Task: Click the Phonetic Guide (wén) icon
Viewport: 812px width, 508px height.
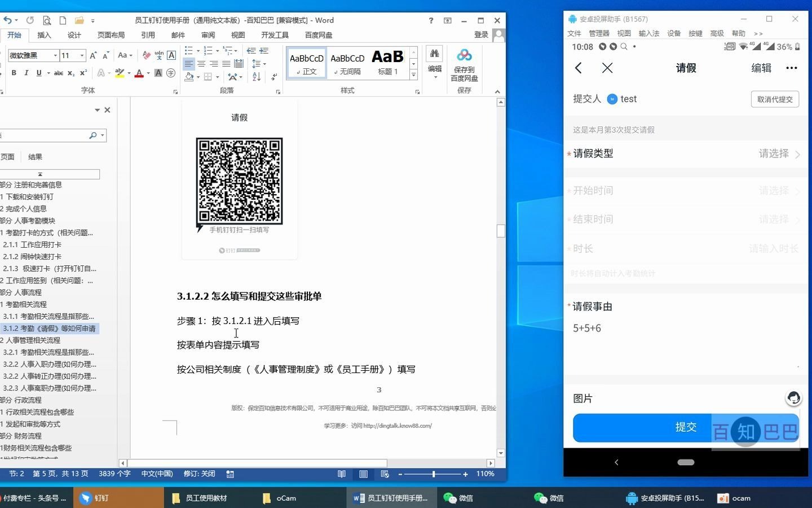Action: coord(159,55)
